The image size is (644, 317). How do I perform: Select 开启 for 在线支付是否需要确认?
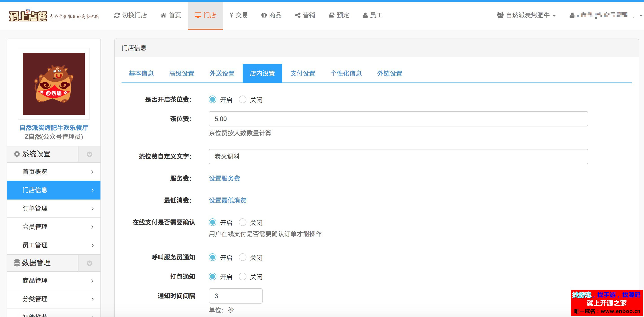coord(213,222)
